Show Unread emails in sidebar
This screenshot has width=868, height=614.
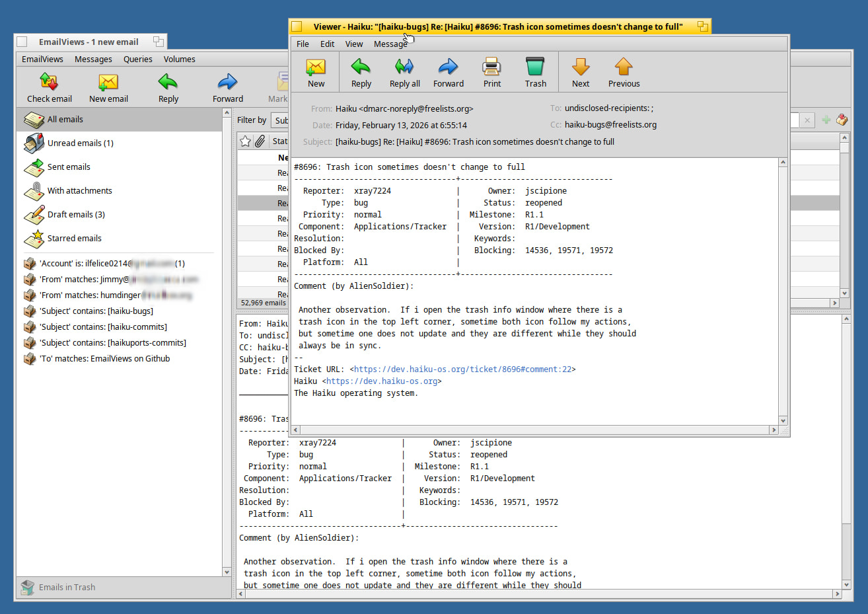[x=80, y=143]
